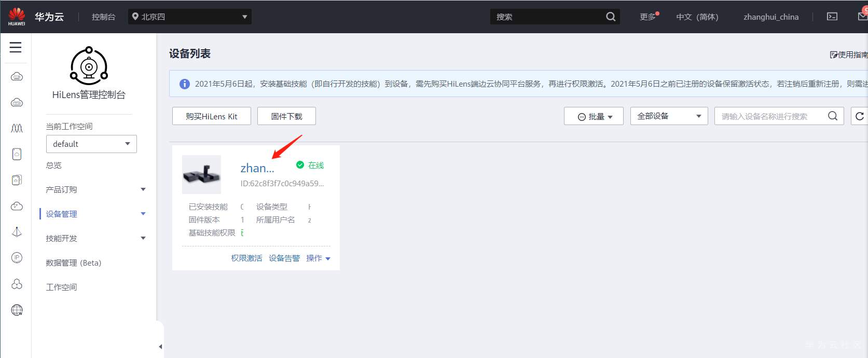Click the first cloud service icon in sidebar
The width and height of the screenshot is (868, 358).
click(17, 77)
